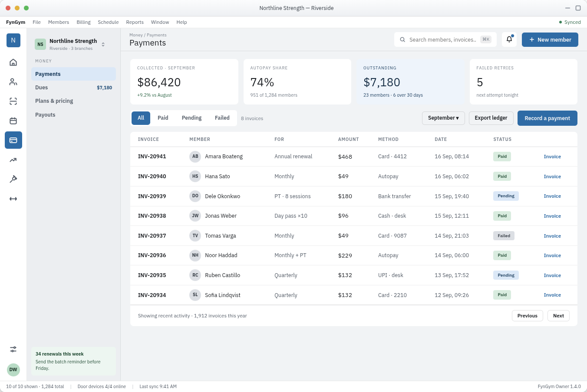Open the September month dropdown
Viewport: 587px width, 392px height.
tap(443, 118)
